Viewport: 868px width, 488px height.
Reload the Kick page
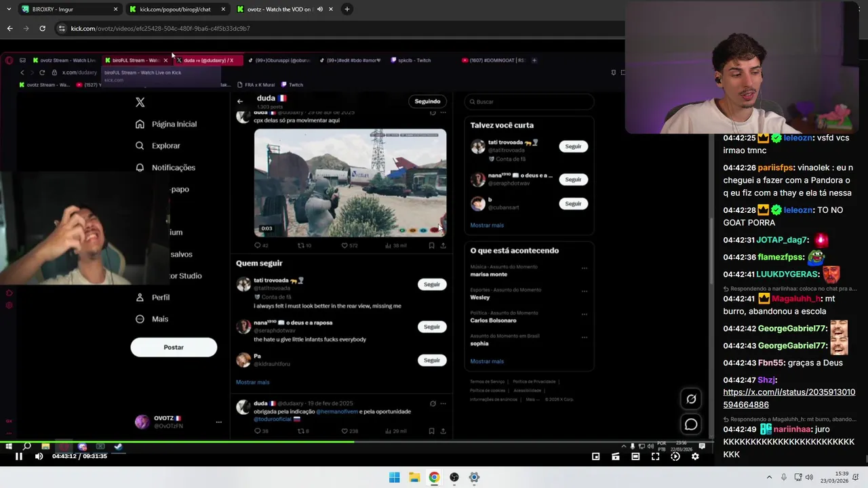pos(42,28)
